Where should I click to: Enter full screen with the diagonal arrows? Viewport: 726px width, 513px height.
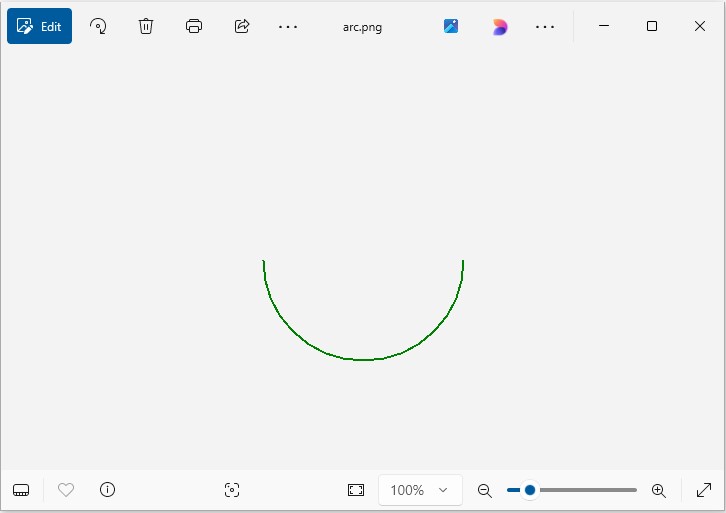coord(704,490)
